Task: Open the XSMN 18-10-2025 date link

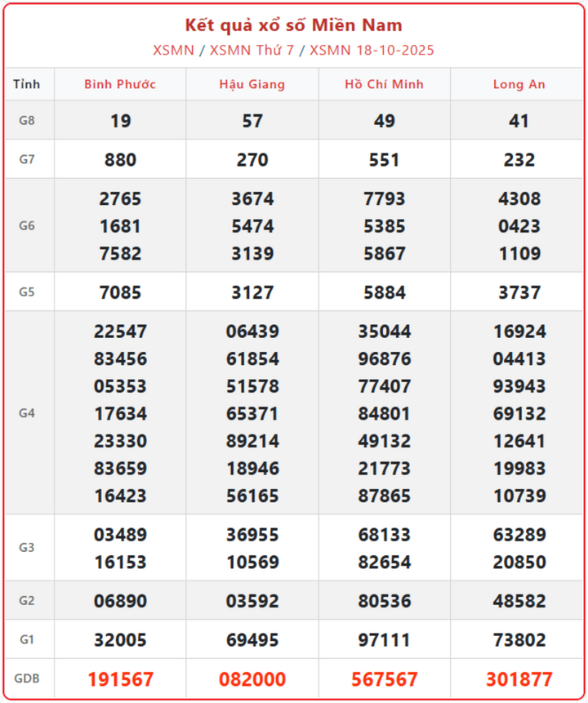Action: point(372,50)
